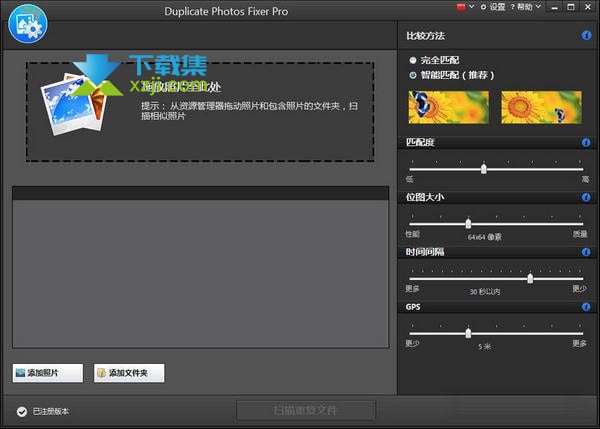Show info for 时间间隔 section
Screen dimensions: 600x429
tap(586, 252)
